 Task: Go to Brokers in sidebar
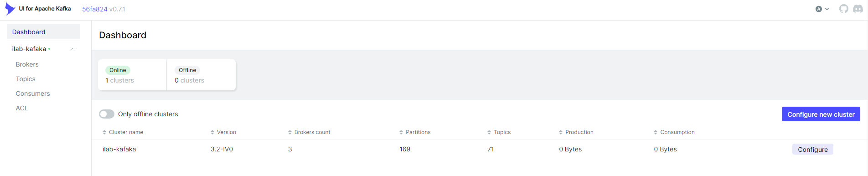coord(27,64)
